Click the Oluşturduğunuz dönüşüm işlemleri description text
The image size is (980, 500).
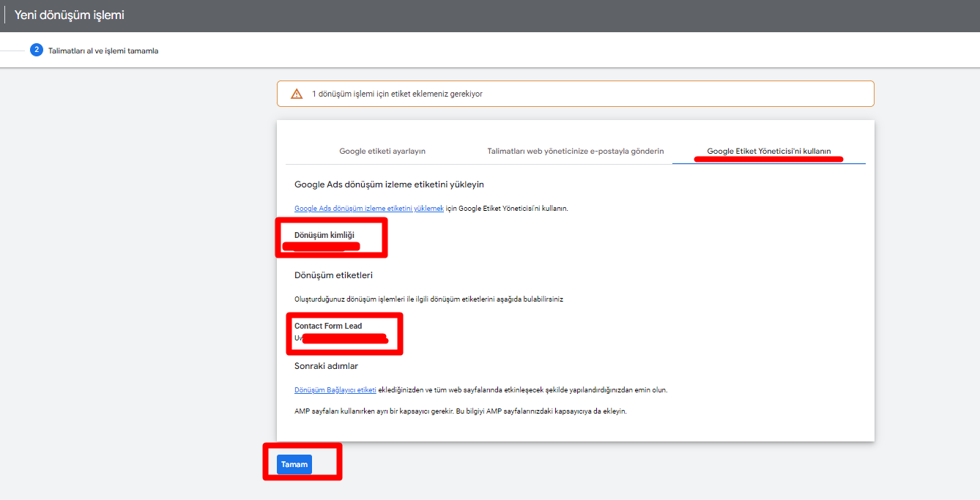pyautogui.click(x=428, y=299)
